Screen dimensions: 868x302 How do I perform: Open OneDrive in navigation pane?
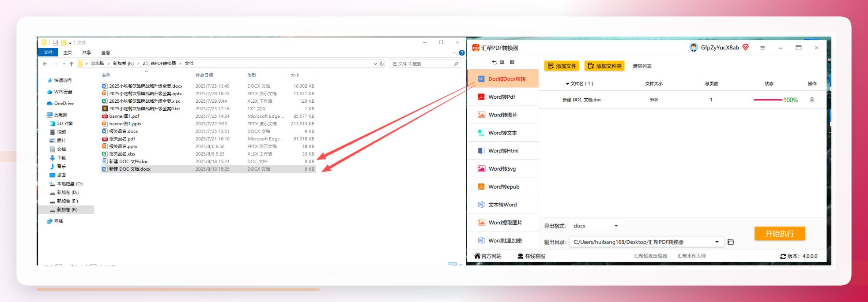point(60,104)
